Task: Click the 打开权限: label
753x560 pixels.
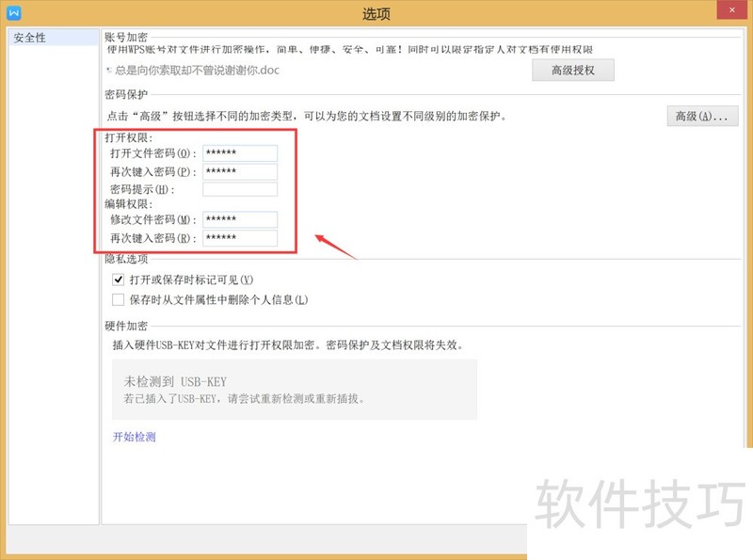Action: pyautogui.click(x=129, y=137)
